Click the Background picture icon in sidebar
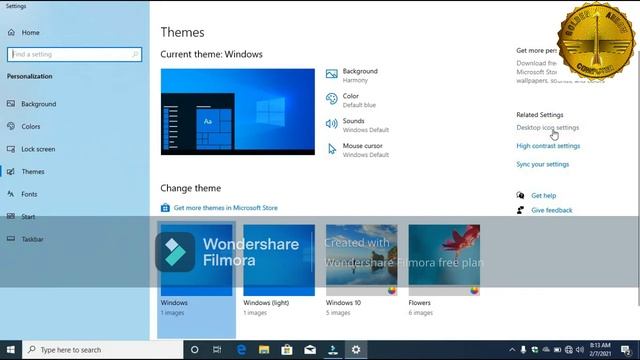The height and width of the screenshot is (360, 640). [x=11, y=104]
